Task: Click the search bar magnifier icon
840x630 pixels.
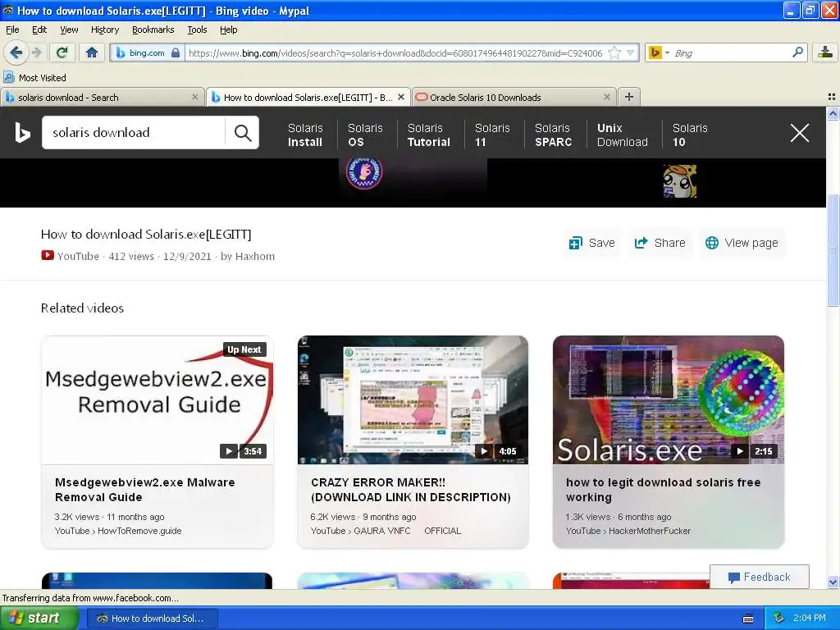Action: click(797, 52)
